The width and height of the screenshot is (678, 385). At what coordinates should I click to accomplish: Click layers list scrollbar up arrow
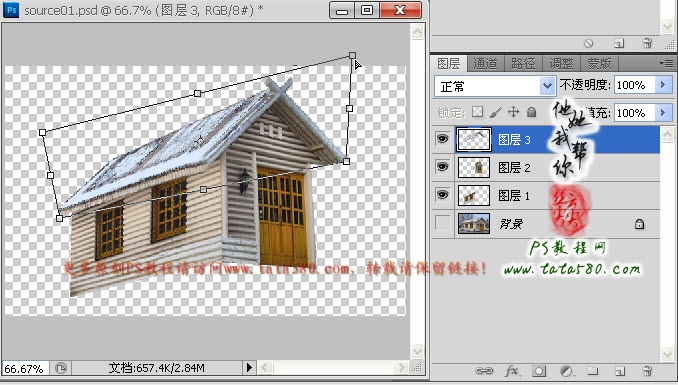(667, 135)
